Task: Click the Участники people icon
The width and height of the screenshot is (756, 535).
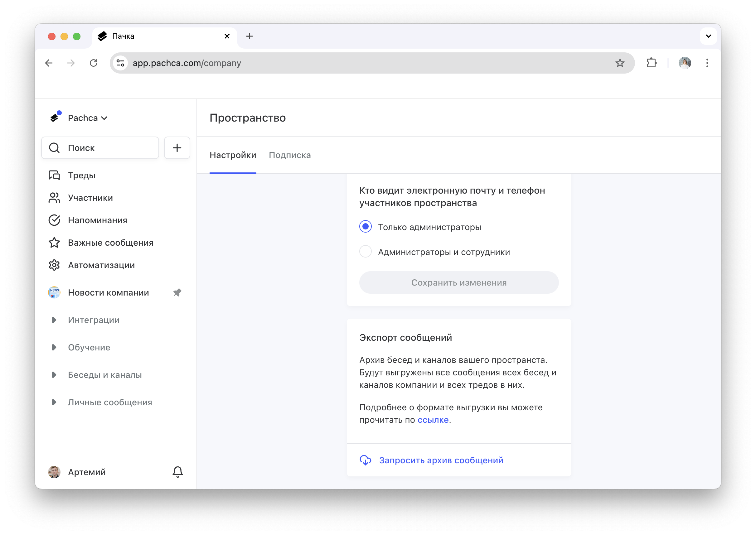Action: (x=54, y=198)
